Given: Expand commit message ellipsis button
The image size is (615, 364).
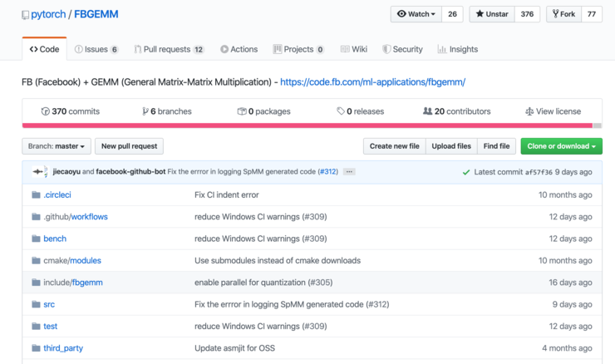Looking at the screenshot, I should pos(349,172).
